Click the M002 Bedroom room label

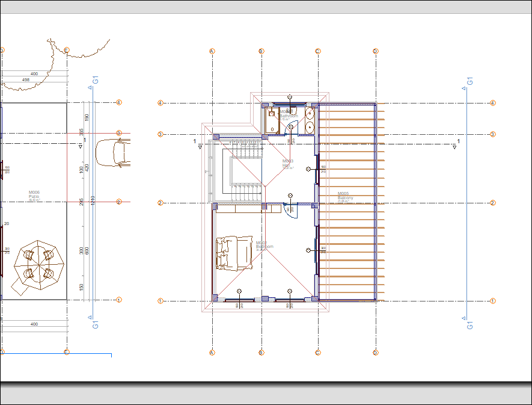pos(264,246)
